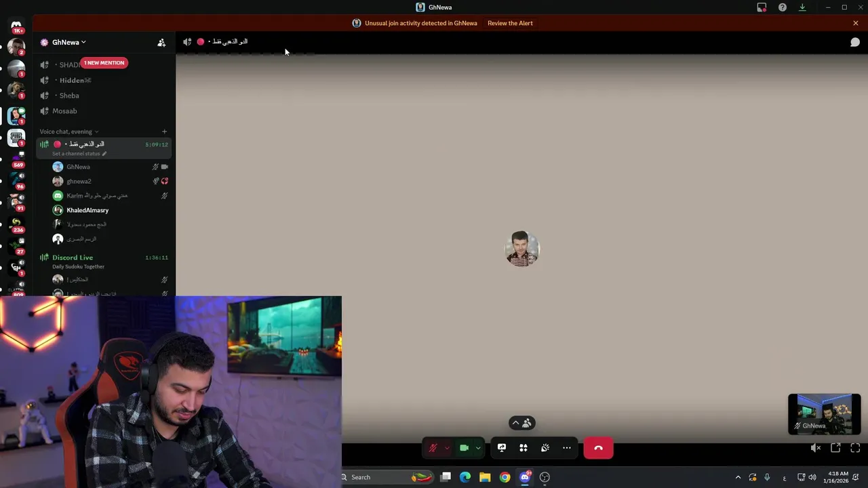Click the Karim user in voice list

coord(111,196)
